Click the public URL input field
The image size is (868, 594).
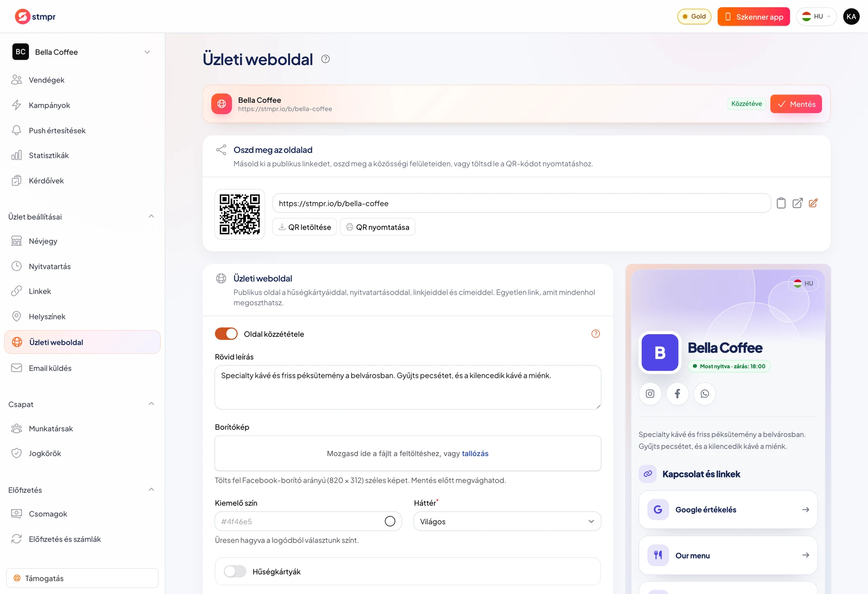click(521, 203)
